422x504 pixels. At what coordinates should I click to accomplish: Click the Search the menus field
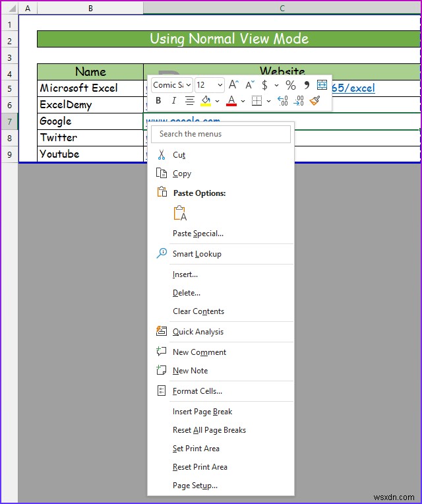click(x=221, y=134)
